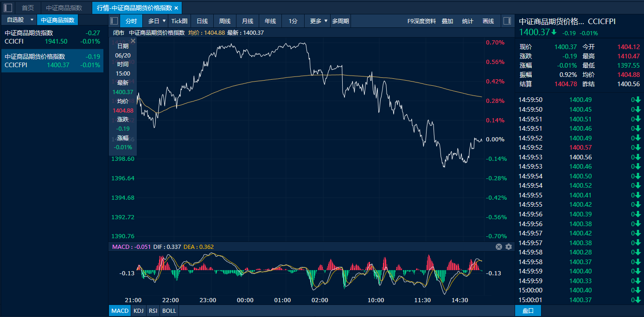The width and height of the screenshot is (644, 317).
Task: Activate the 画线 drawing tool
Action: point(488,21)
